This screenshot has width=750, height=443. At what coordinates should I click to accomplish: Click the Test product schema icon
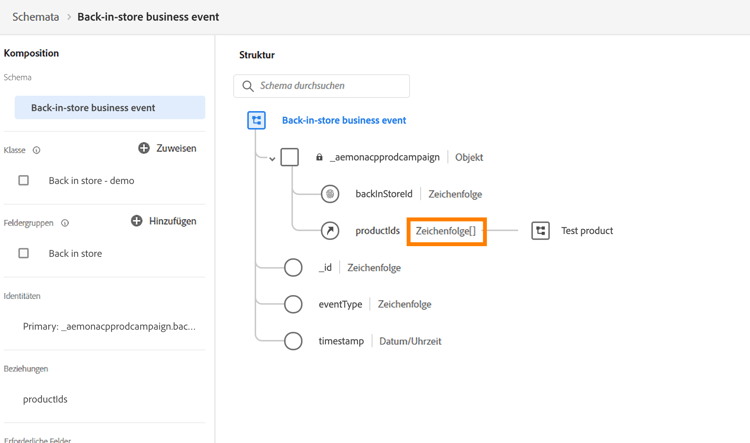pyautogui.click(x=541, y=231)
